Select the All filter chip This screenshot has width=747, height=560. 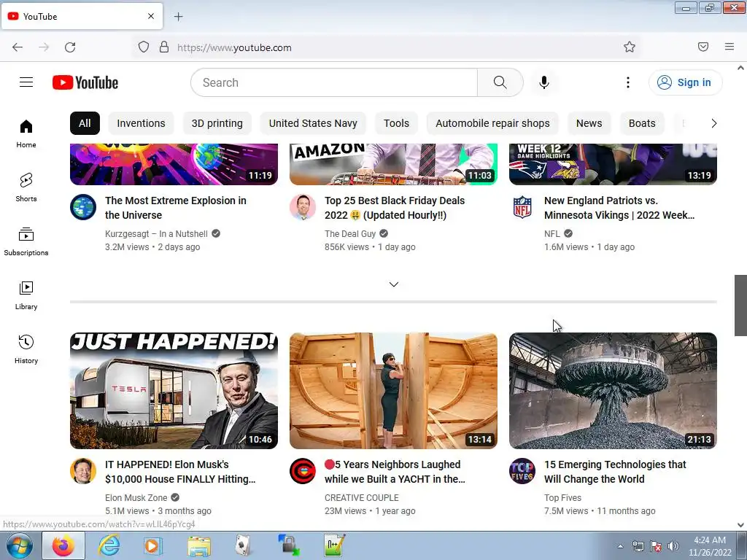pos(85,123)
